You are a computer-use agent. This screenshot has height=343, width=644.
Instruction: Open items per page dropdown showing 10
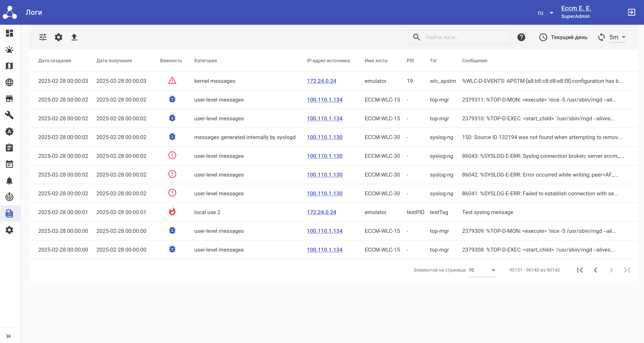[482, 270]
